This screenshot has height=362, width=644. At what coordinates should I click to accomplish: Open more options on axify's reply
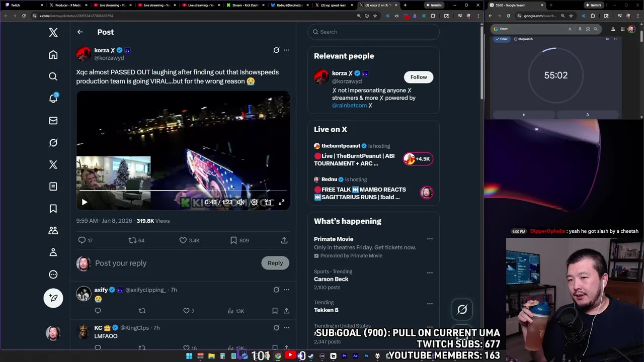click(x=286, y=290)
